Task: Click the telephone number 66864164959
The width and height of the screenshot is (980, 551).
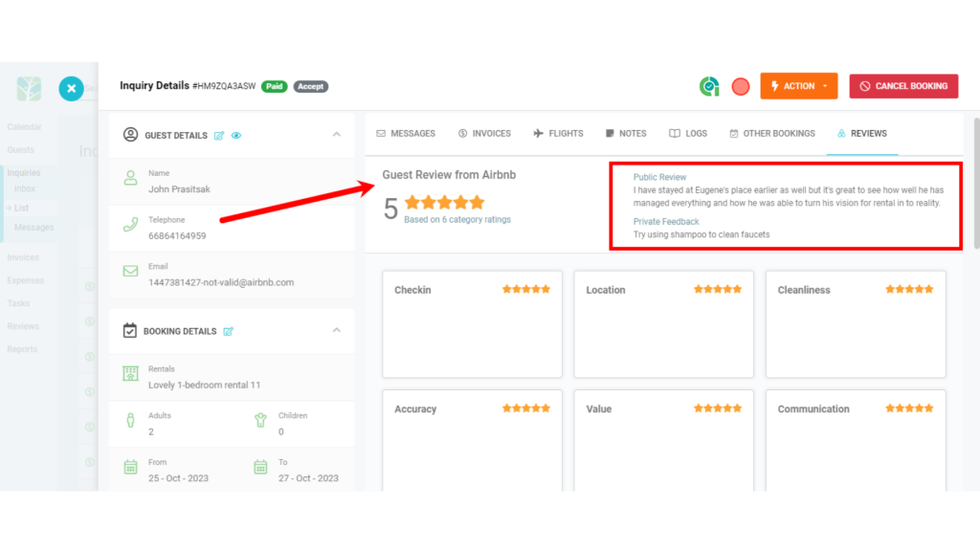Action: pos(177,236)
